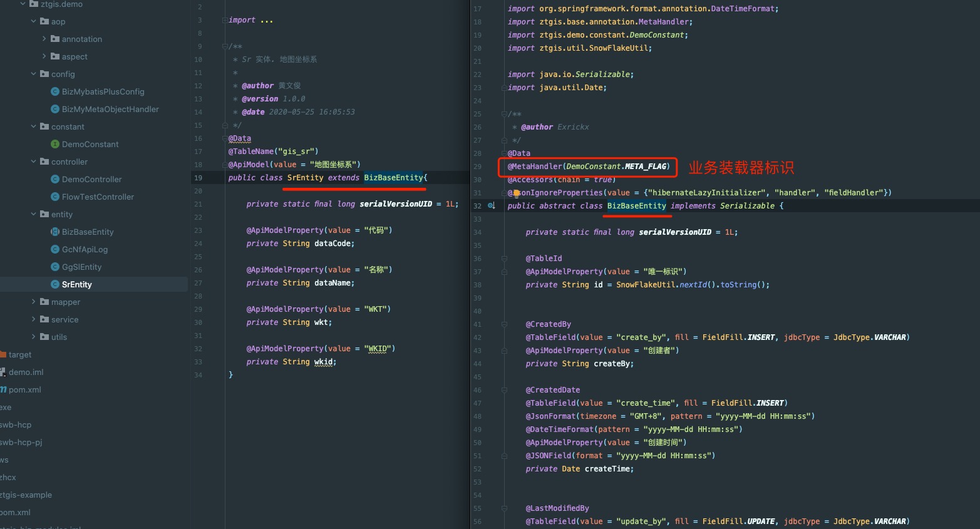Viewport: 980px width, 529px height.
Task: Click the DemoConstant interface icon
Action: [x=55, y=145]
